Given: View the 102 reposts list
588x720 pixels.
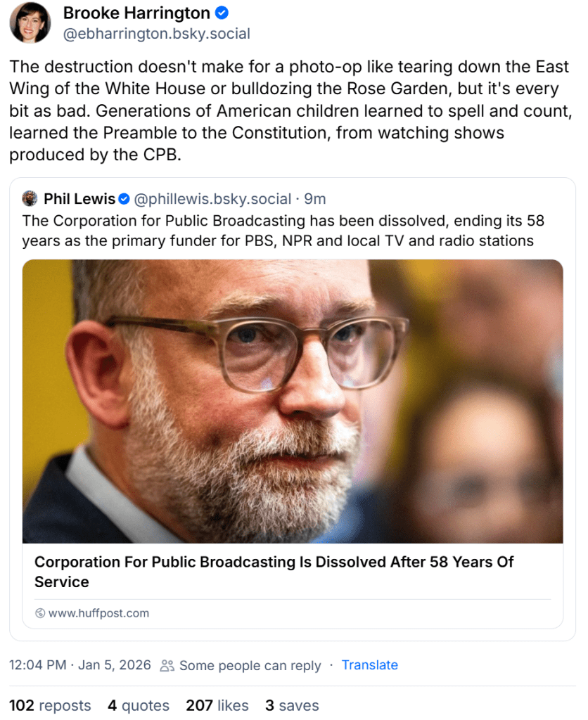Looking at the screenshot, I should point(50,705).
